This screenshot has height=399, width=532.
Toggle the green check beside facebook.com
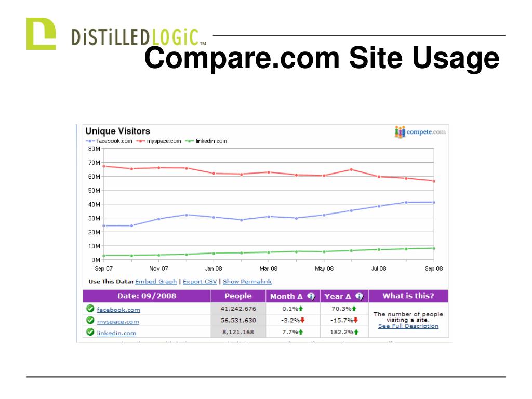90,309
